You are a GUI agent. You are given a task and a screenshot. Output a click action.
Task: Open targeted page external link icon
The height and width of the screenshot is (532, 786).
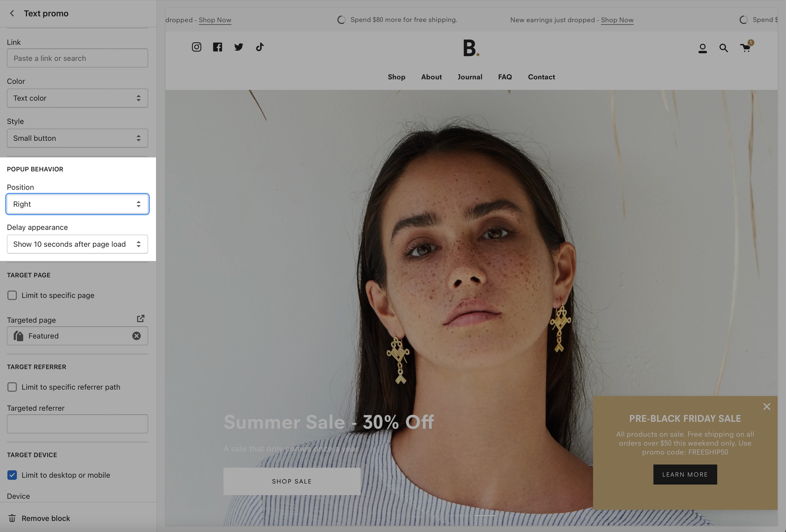coord(141,318)
